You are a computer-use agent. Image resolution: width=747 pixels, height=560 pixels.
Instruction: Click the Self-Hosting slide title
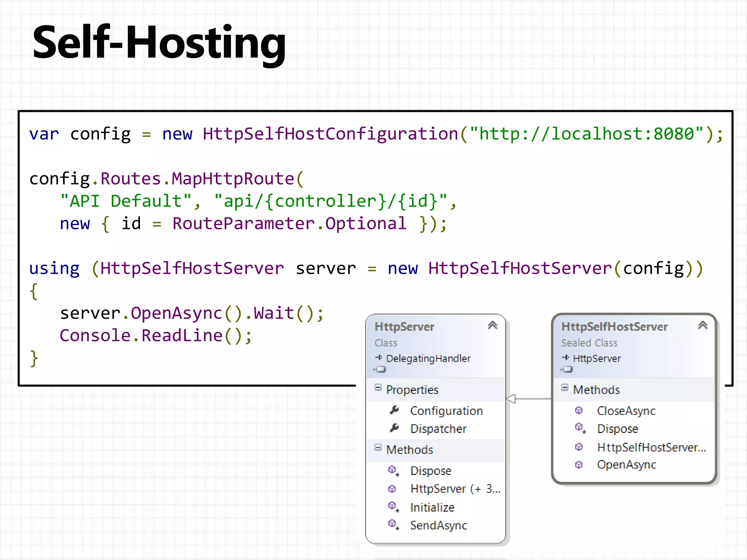coord(159,43)
